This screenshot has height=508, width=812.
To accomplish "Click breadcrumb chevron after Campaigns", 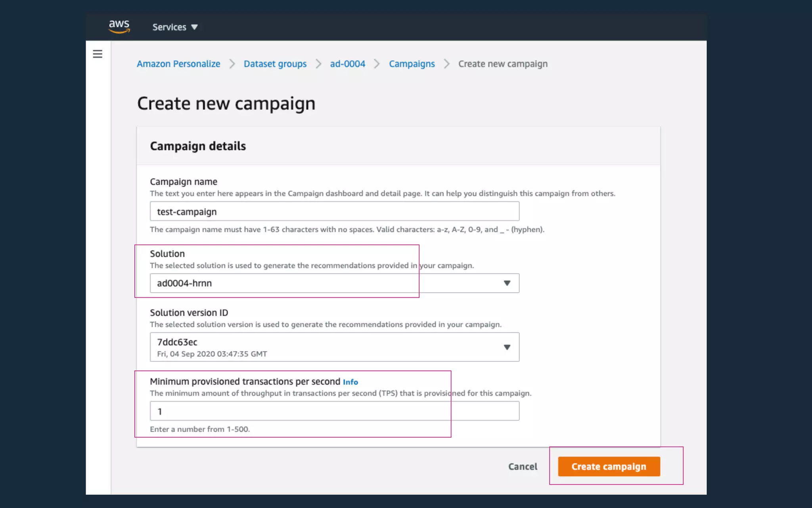I will (446, 64).
